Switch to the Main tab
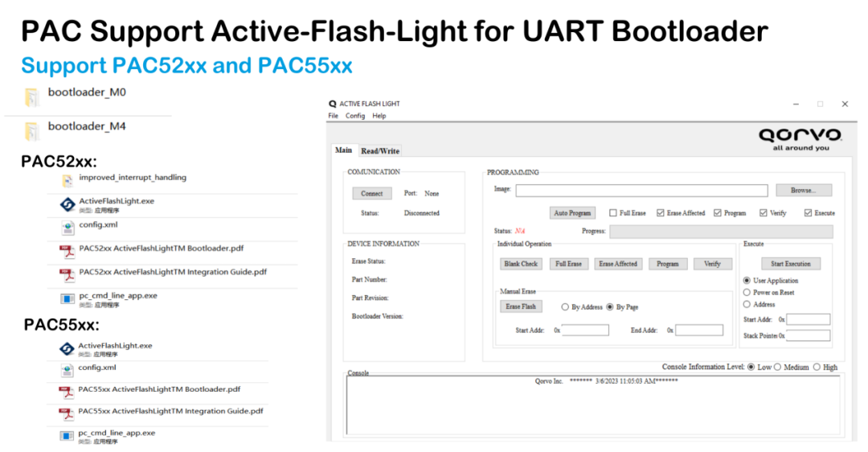The width and height of the screenshot is (868, 452). (x=343, y=150)
